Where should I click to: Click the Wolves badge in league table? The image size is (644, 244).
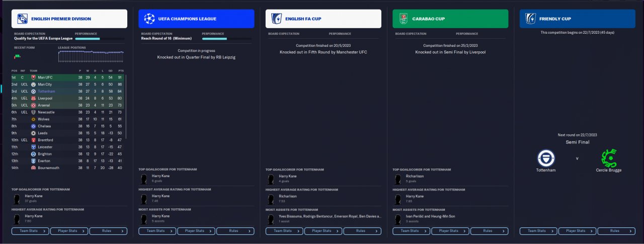[x=33, y=119]
